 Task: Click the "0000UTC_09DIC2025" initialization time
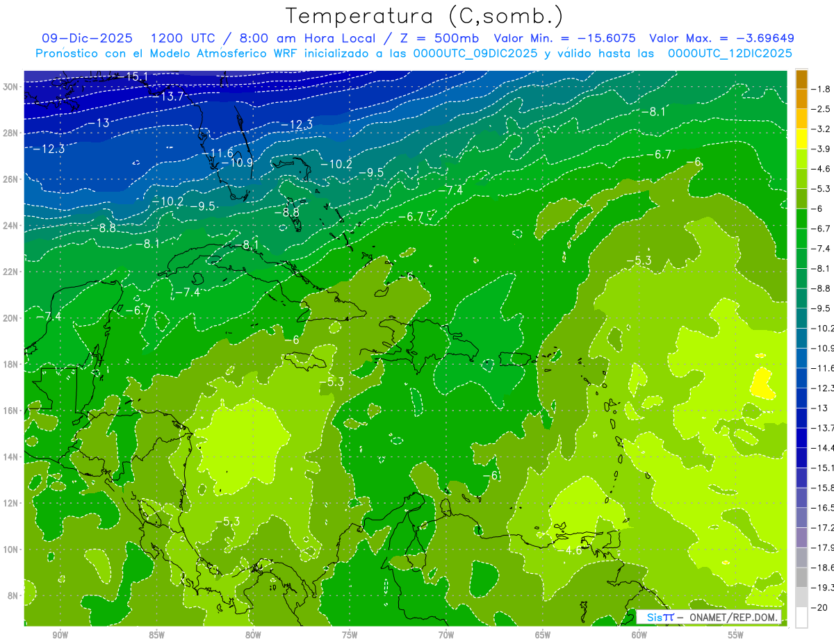[475, 53]
